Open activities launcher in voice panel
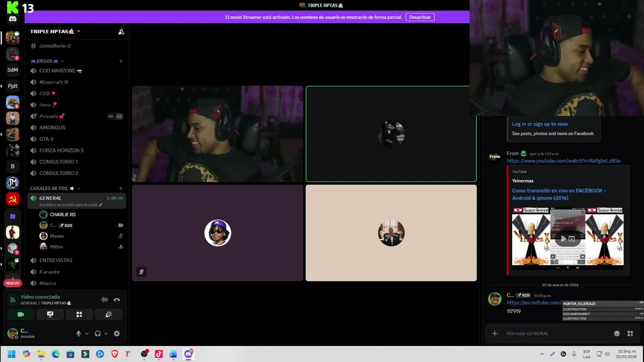Image resolution: width=644 pixels, height=362 pixels. [79, 314]
